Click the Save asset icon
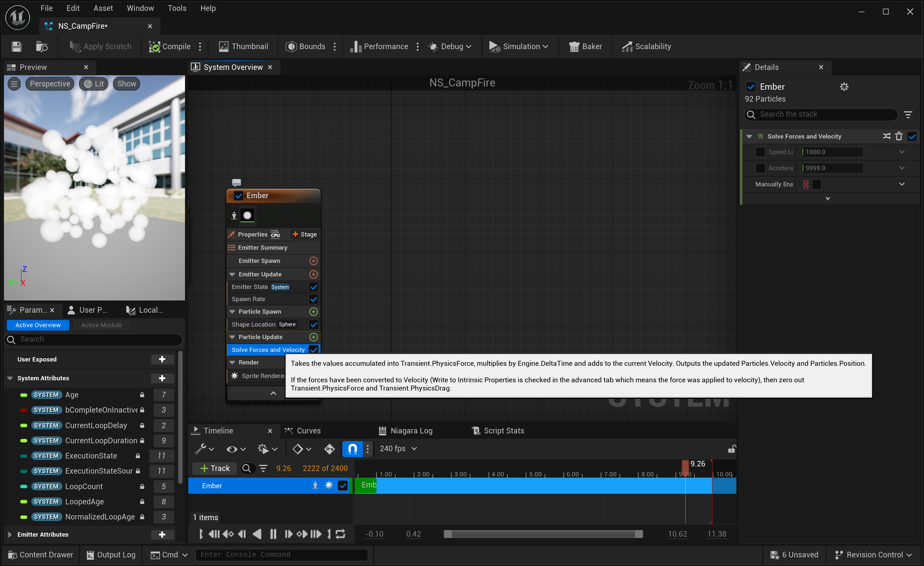Screen dimensions: 924x566 (x=16, y=47)
